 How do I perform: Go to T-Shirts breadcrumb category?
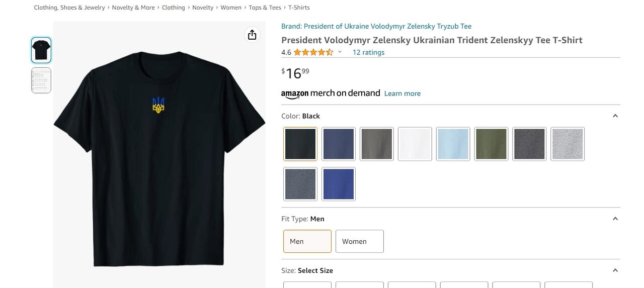click(x=299, y=8)
